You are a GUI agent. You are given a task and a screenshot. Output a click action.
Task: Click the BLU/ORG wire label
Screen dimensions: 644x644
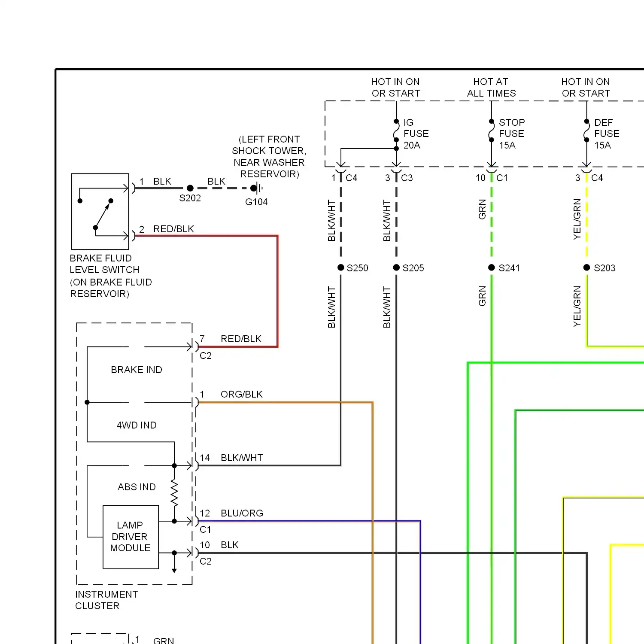[242, 513]
